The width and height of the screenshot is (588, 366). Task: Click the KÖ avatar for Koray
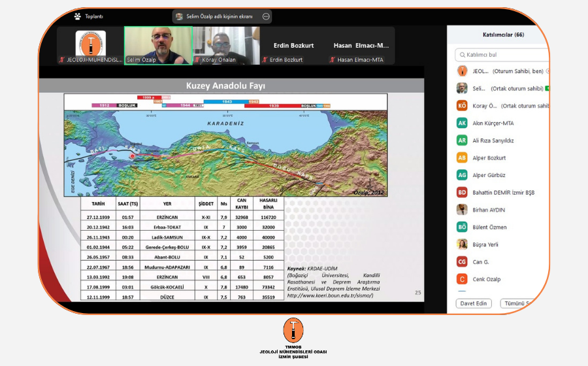(x=462, y=106)
